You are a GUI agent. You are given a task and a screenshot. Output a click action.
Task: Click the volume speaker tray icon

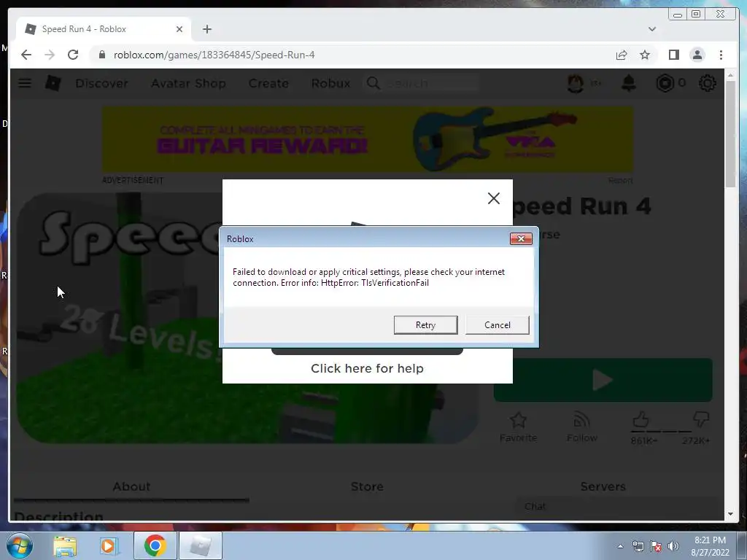click(673, 546)
